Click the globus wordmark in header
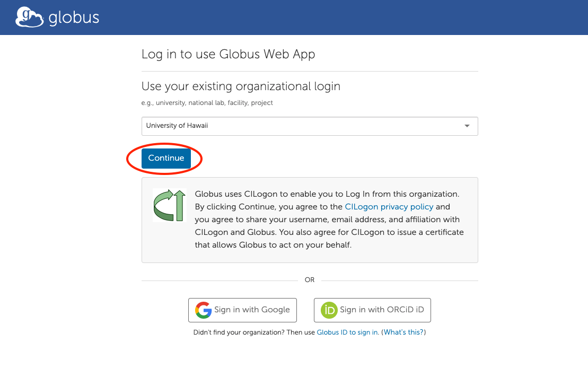 (x=74, y=17)
